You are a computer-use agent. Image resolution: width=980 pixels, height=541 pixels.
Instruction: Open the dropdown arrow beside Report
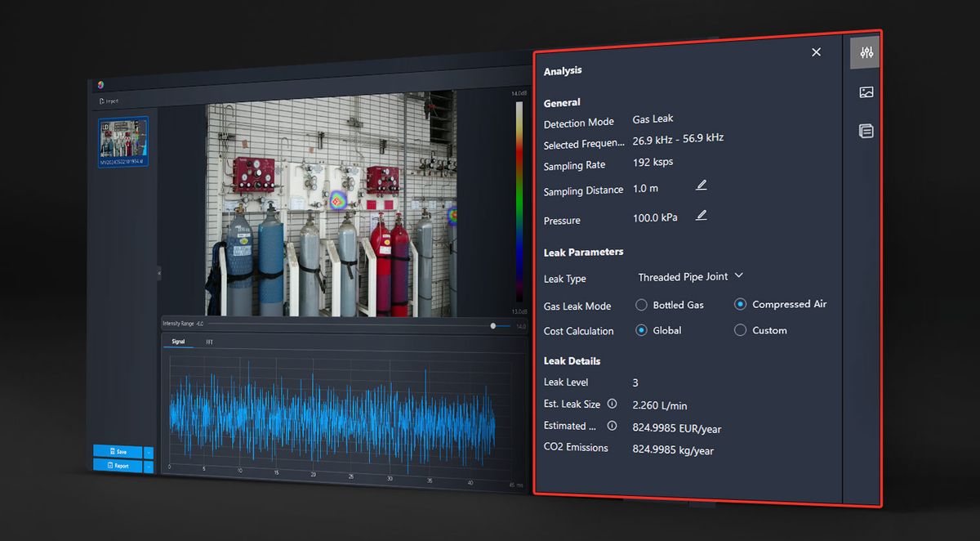[x=149, y=467]
